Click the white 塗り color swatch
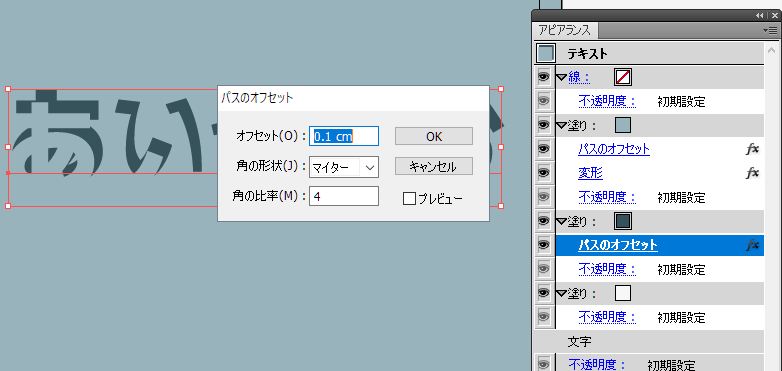 coord(623,293)
